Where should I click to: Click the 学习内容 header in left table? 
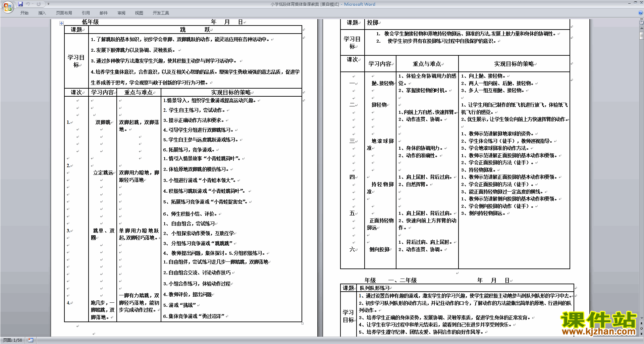click(x=102, y=92)
